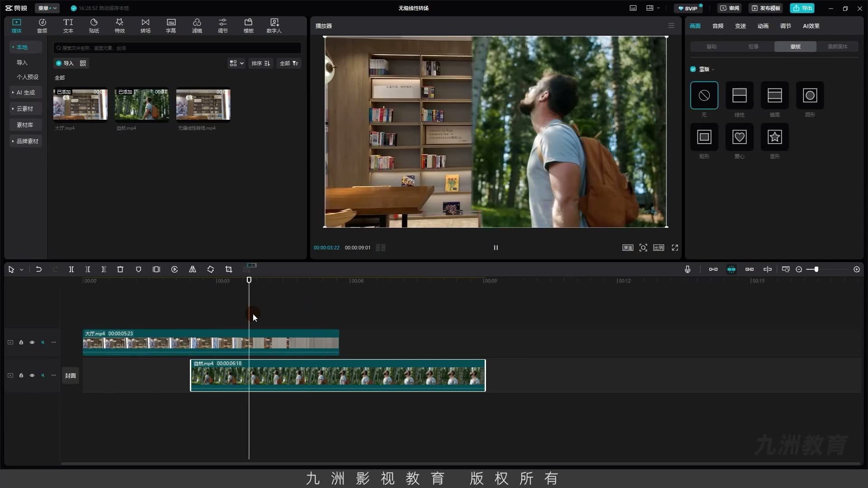Click the 导入 import button

click(x=65, y=63)
